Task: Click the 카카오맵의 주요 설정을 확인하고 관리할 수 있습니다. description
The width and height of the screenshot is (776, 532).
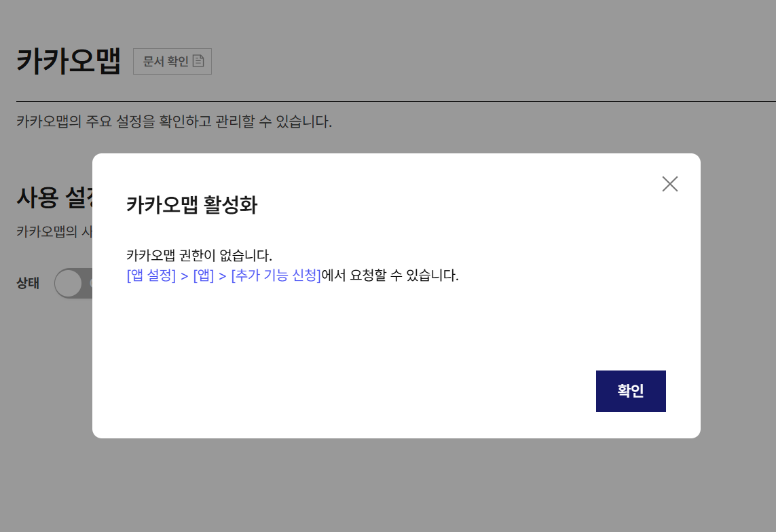Action: pyautogui.click(x=174, y=121)
